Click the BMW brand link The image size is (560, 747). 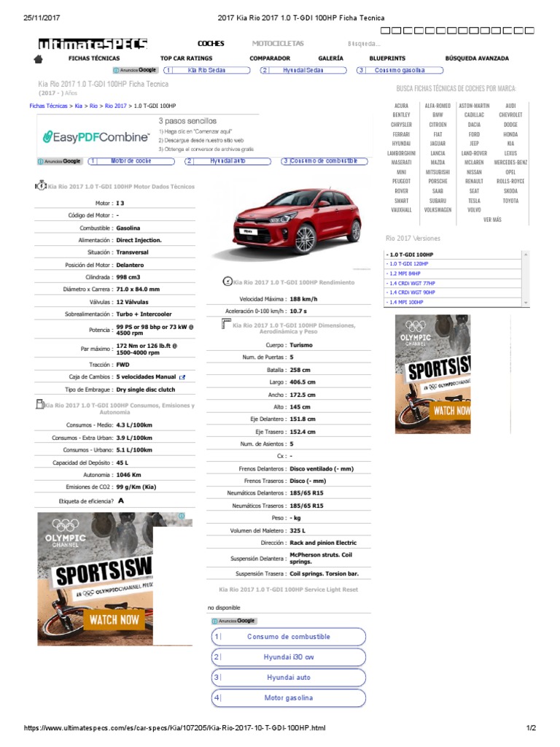[437, 115]
